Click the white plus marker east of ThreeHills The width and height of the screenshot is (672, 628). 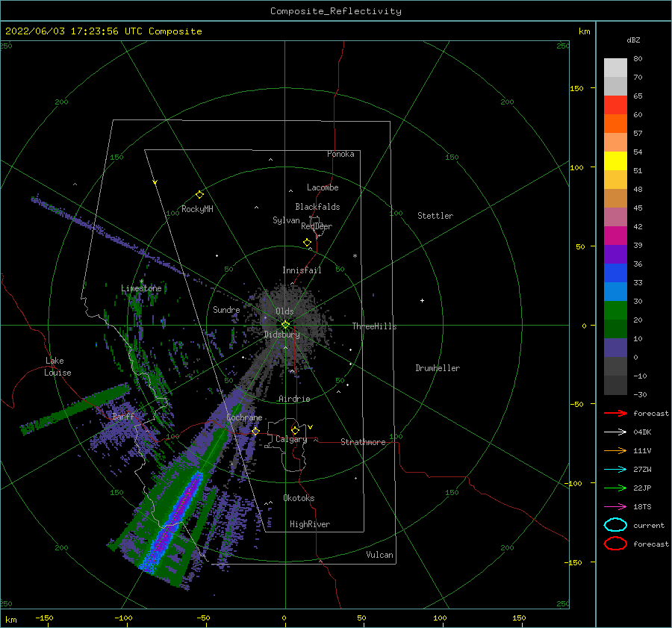pyautogui.click(x=422, y=300)
